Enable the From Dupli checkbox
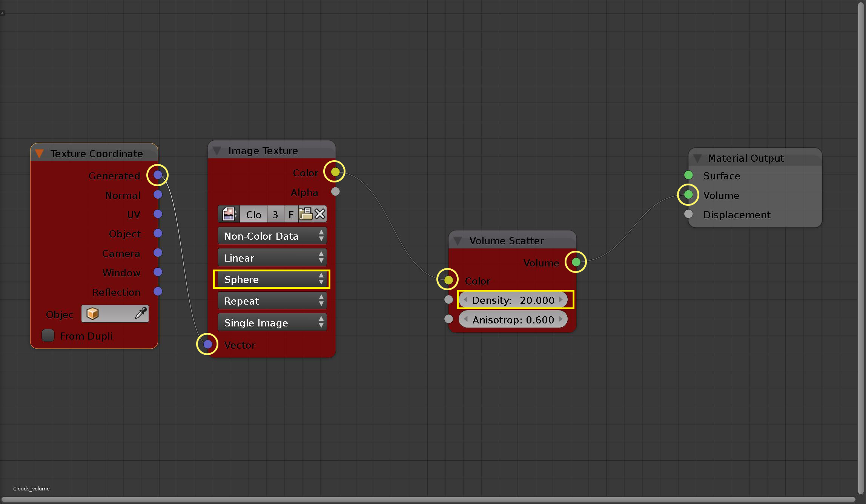This screenshot has height=504, width=866. coord(48,335)
